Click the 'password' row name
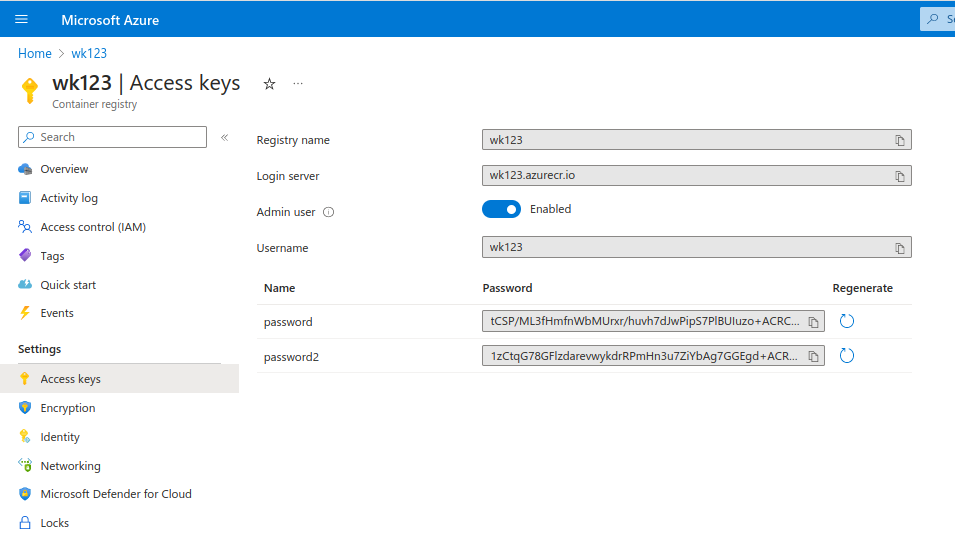 [288, 322]
